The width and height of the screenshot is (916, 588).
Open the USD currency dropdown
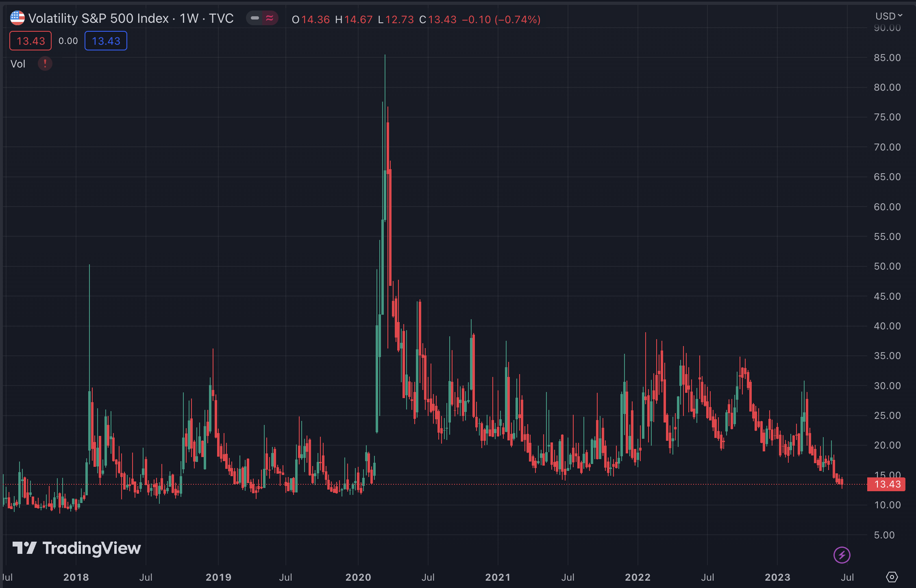[888, 16]
